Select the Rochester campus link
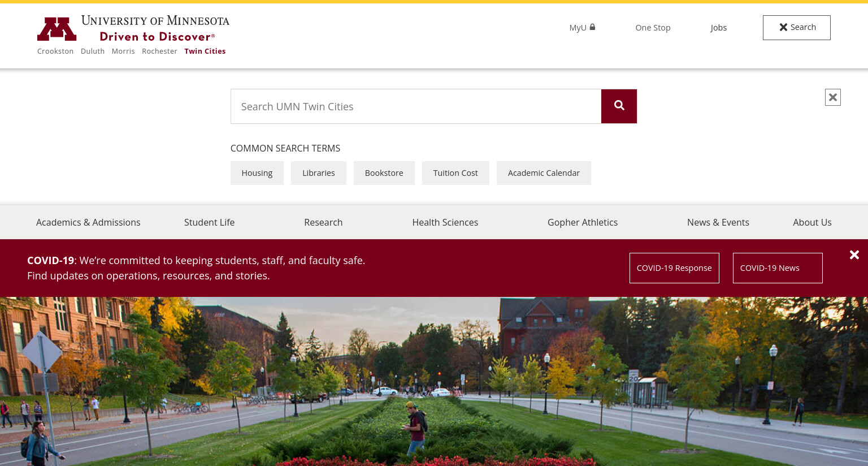 [x=159, y=51]
